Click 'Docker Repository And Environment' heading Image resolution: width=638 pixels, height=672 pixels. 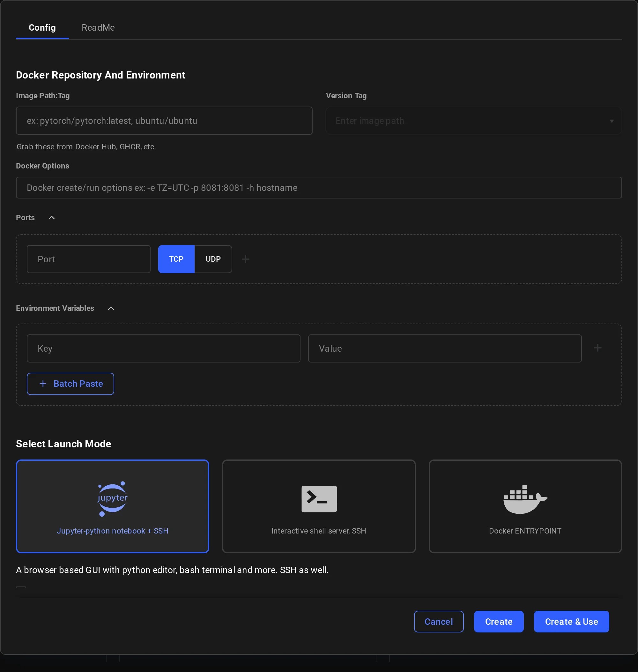point(101,75)
